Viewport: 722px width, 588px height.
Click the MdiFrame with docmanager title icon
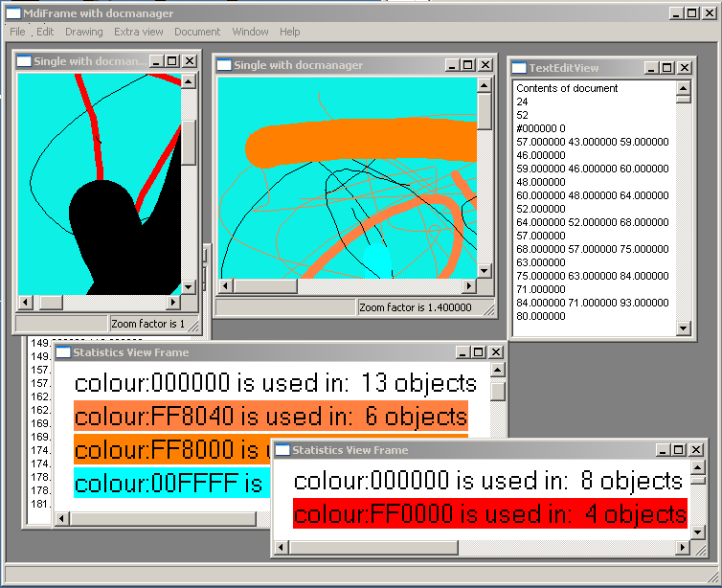[13, 12]
